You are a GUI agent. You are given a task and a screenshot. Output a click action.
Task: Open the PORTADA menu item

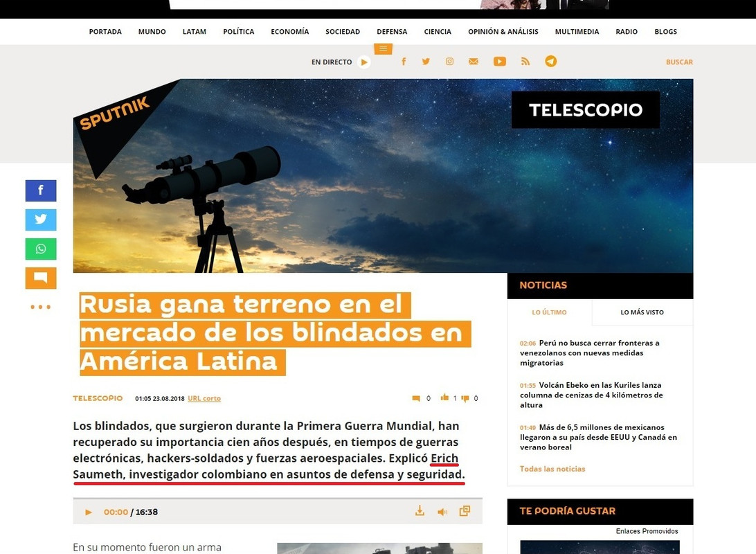[x=105, y=31]
